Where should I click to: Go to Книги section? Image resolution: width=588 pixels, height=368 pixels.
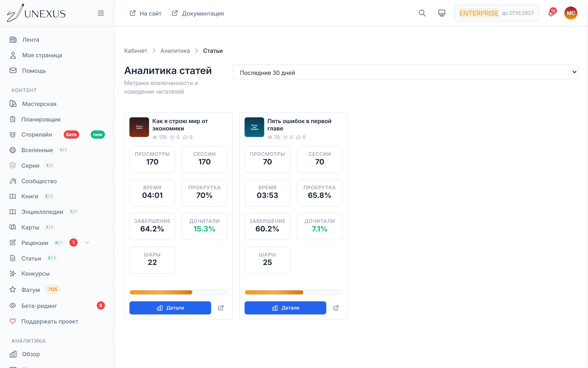pos(30,196)
